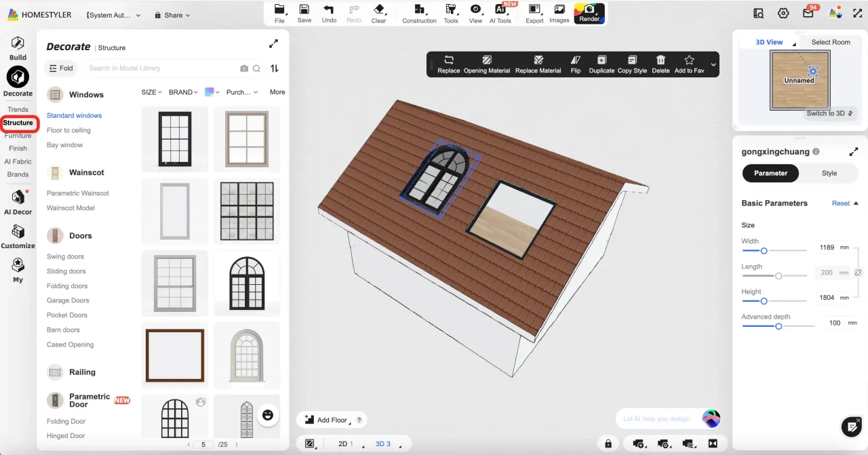Viewport: 868px width, 455px height.
Task: Open the BRAND filter dropdown
Action: tap(183, 92)
